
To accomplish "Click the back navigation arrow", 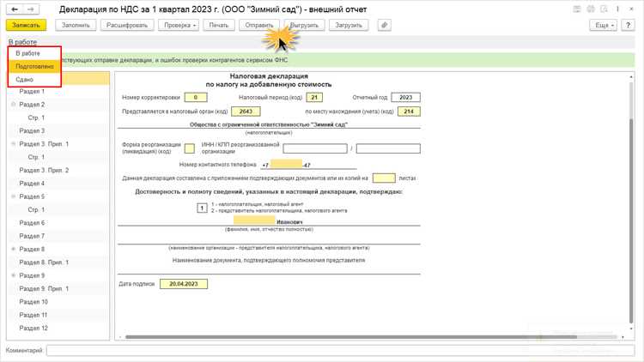I will pyautogui.click(x=15, y=9).
